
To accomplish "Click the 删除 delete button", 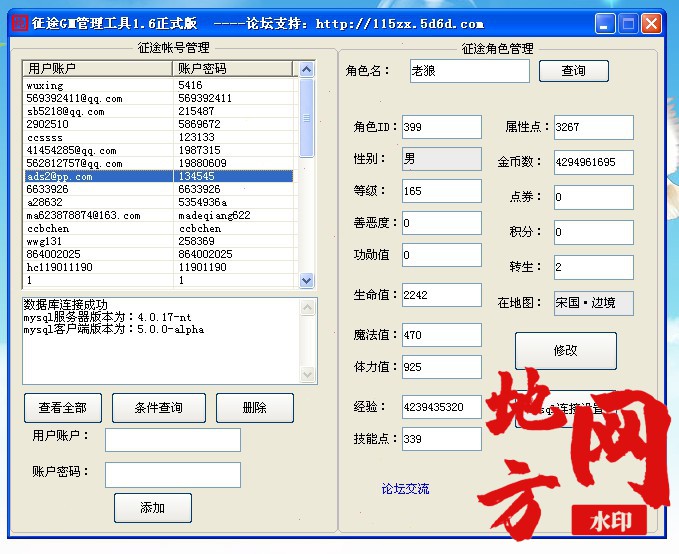I will pyautogui.click(x=255, y=408).
